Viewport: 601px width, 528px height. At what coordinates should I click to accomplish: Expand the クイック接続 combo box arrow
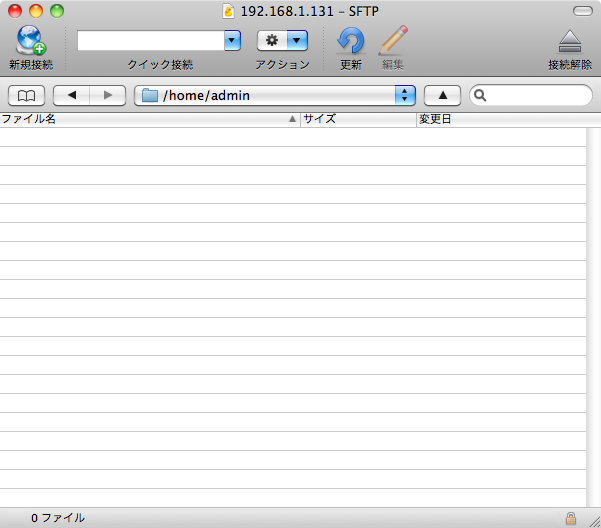tap(233, 40)
